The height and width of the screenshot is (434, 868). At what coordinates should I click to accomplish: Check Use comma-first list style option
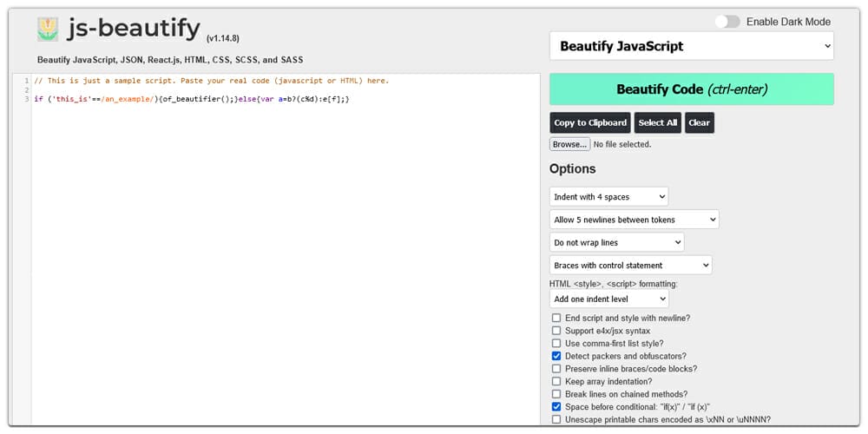[x=556, y=343]
